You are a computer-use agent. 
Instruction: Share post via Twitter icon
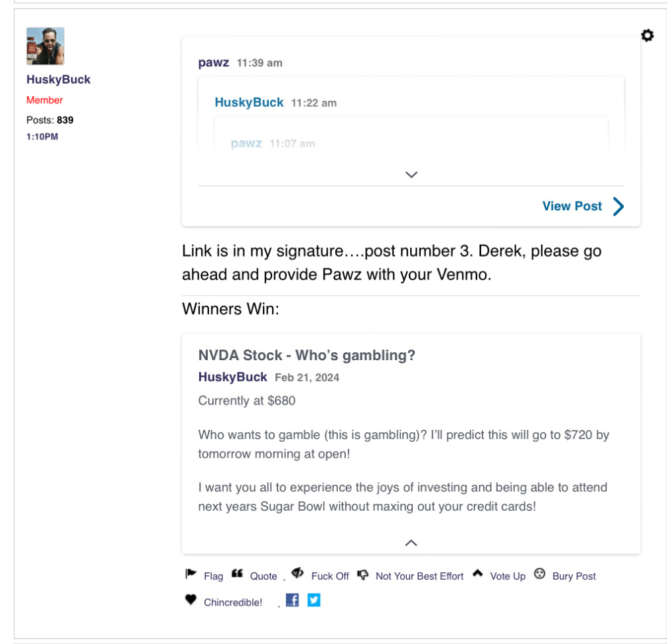point(314,600)
